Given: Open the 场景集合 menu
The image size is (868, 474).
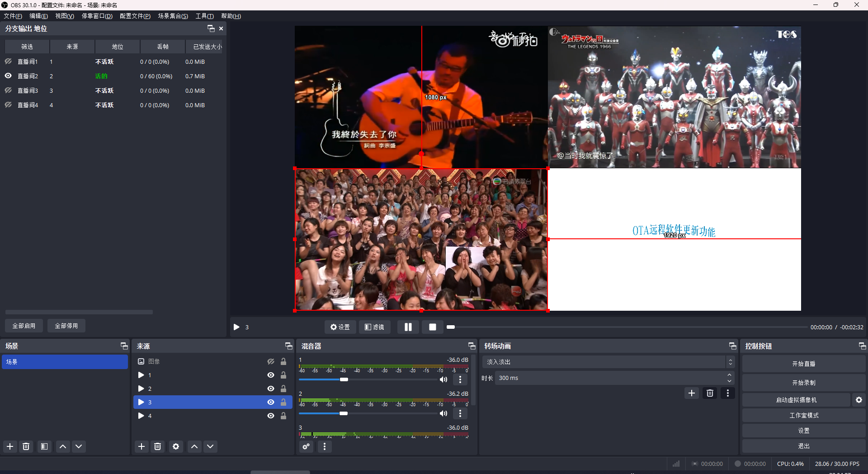Looking at the screenshot, I should (x=173, y=16).
